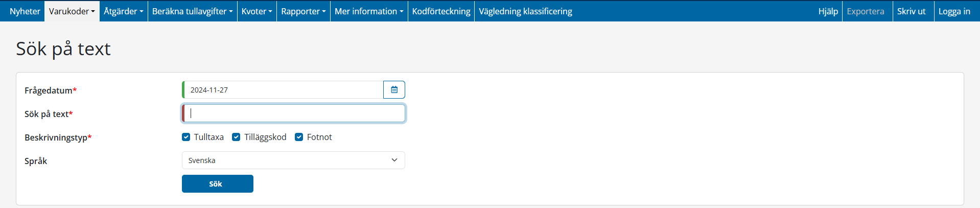Go to the Nyheter page

(25, 11)
